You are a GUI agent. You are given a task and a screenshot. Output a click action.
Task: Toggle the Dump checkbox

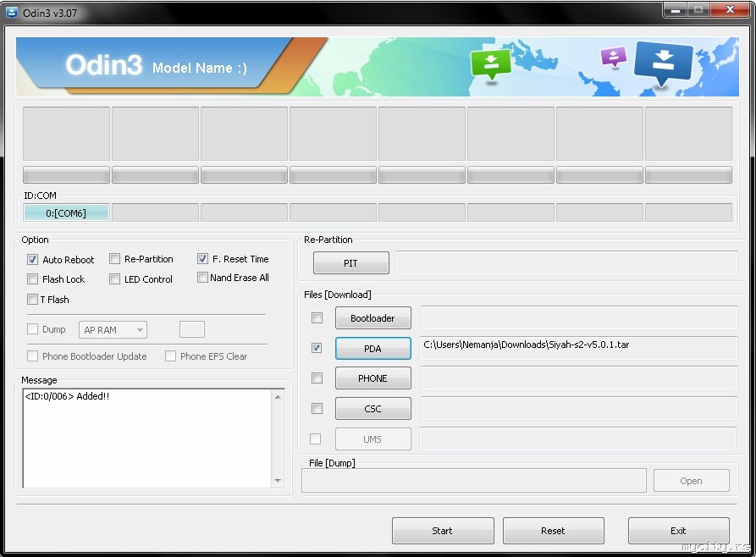coord(32,329)
